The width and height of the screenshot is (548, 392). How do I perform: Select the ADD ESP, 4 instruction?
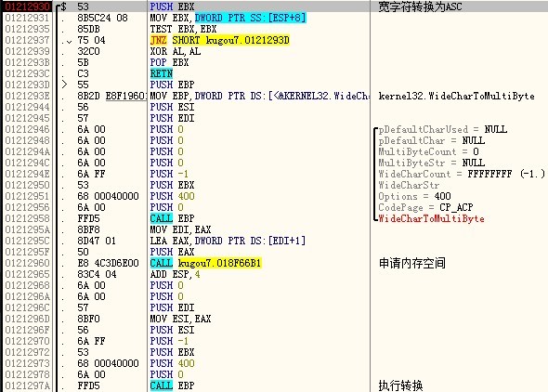pos(176,275)
